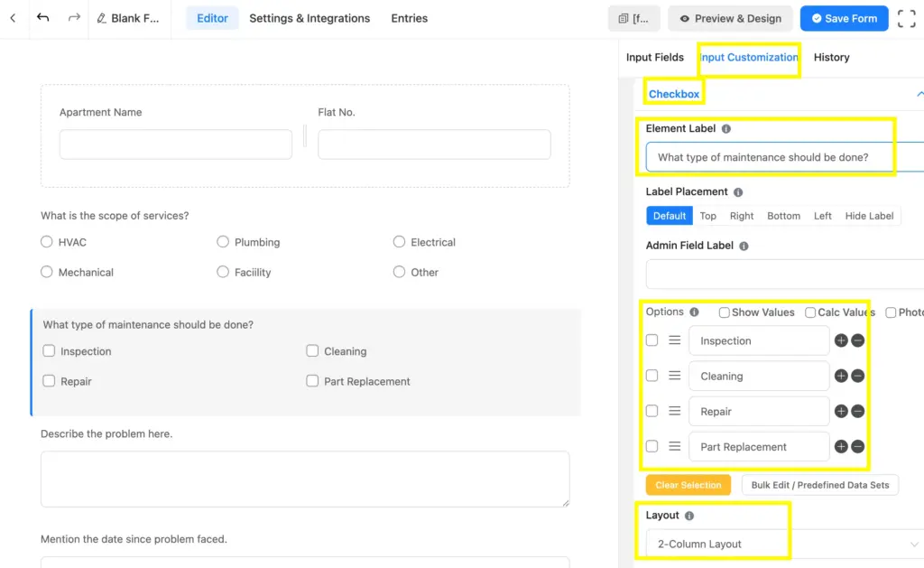The width and height of the screenshot is (924, 568).
Task: Check the Show Values checkbox
Action: [x=724, y=312]
